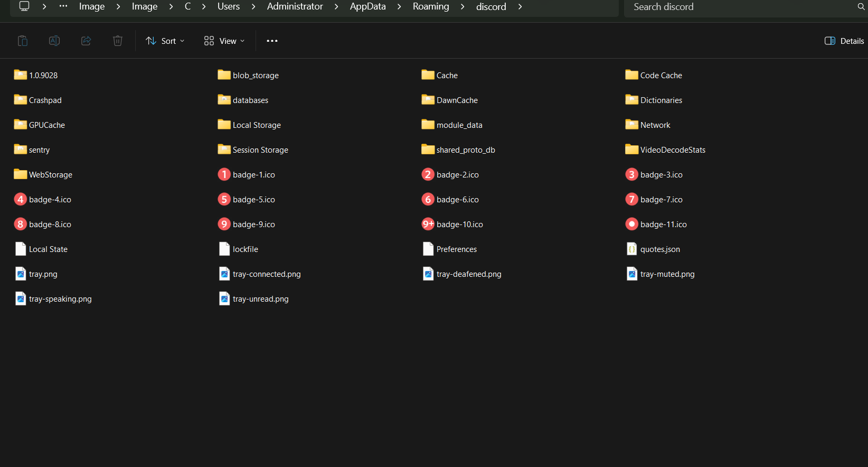Select the shared_proto_db folder

pyautogui.click(x=458, y=150)
